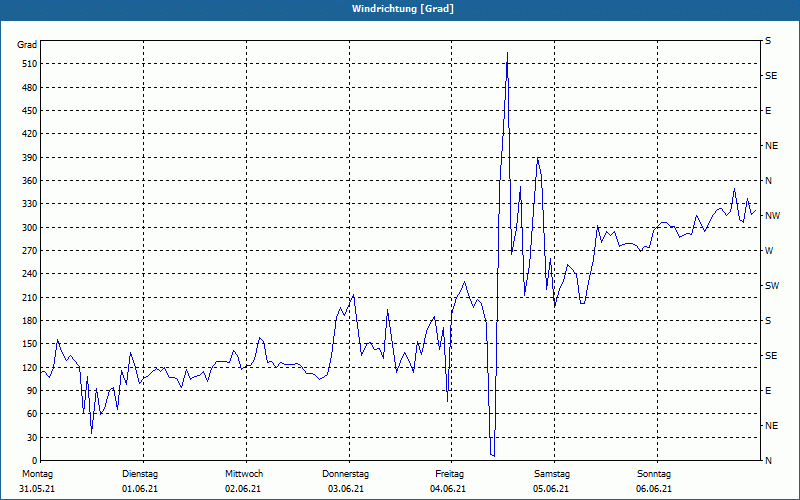The width and height of the screenshot is (800, 500).
Task: Click the 'N' compass label next to 360
Action: 769,181
